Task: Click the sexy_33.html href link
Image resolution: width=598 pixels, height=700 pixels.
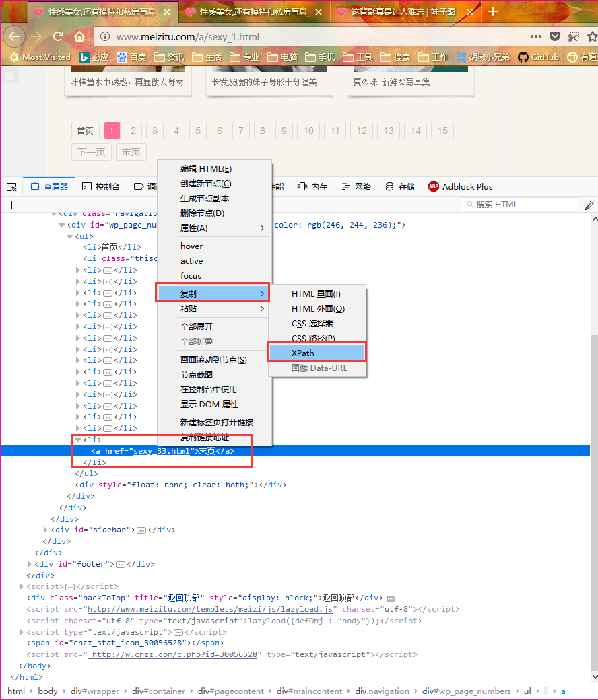Action: (x=162, y=451)
